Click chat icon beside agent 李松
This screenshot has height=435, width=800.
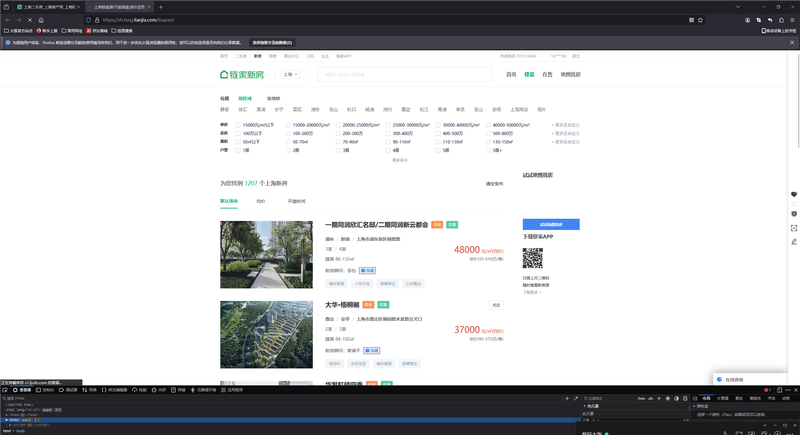(x=367, y=270)
